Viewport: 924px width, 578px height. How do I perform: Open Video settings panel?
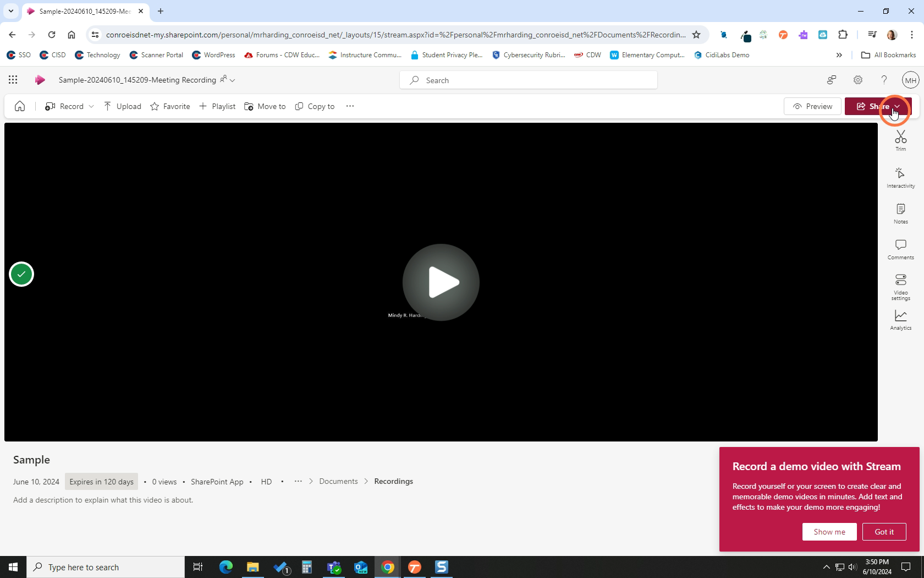[x=900, y=287]
